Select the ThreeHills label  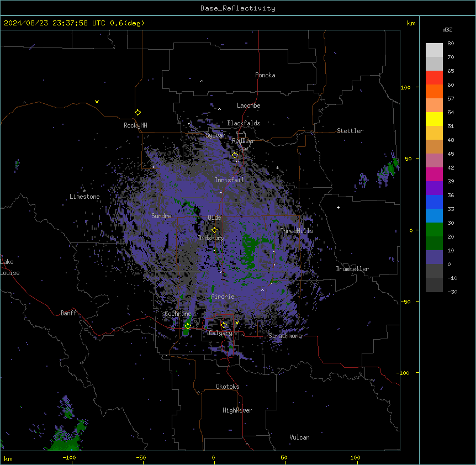point(297,231)
